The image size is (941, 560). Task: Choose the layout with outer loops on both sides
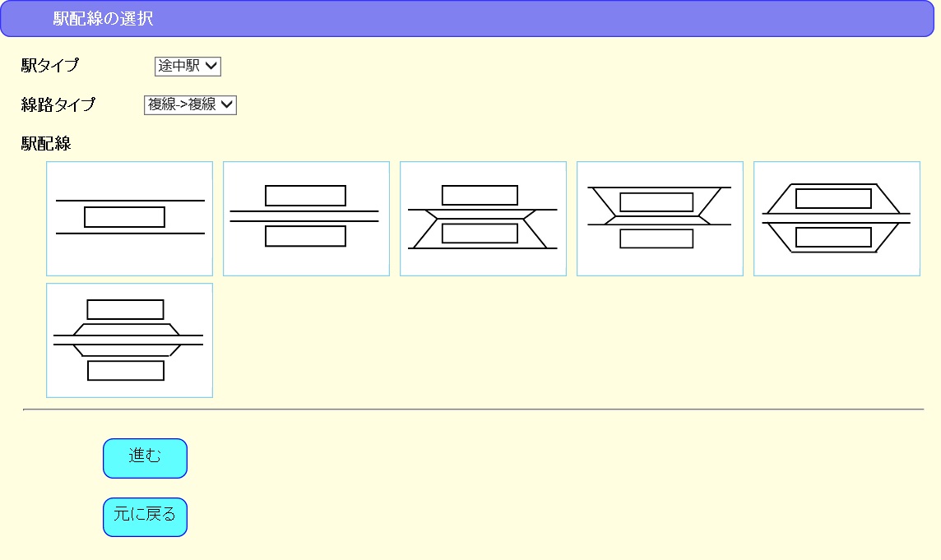(x=837, y=218)
